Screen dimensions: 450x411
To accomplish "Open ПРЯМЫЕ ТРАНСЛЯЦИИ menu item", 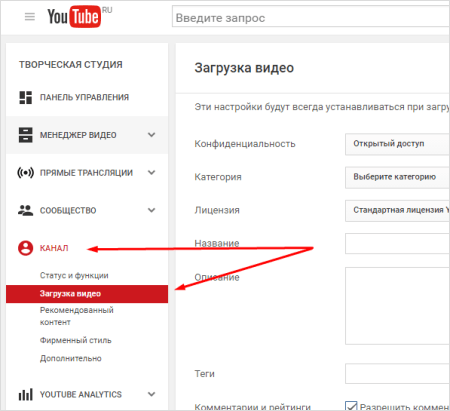I will click(87, 173).
